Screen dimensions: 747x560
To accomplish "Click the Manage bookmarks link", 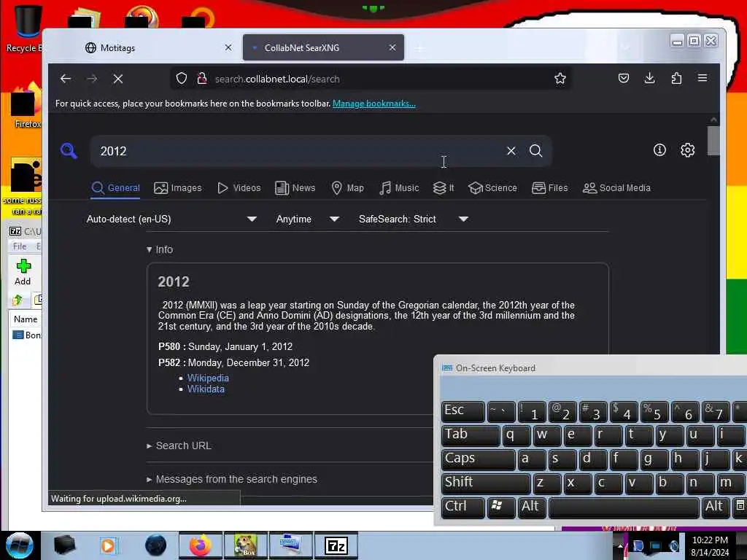I will pos(374,104).
